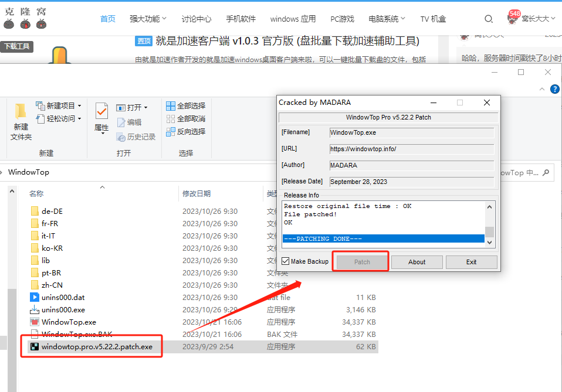This screenshot has width=562, height=392.
Task: Open the 打开 dropdown arrow in ribbon
Action: [x=146, y=108]
